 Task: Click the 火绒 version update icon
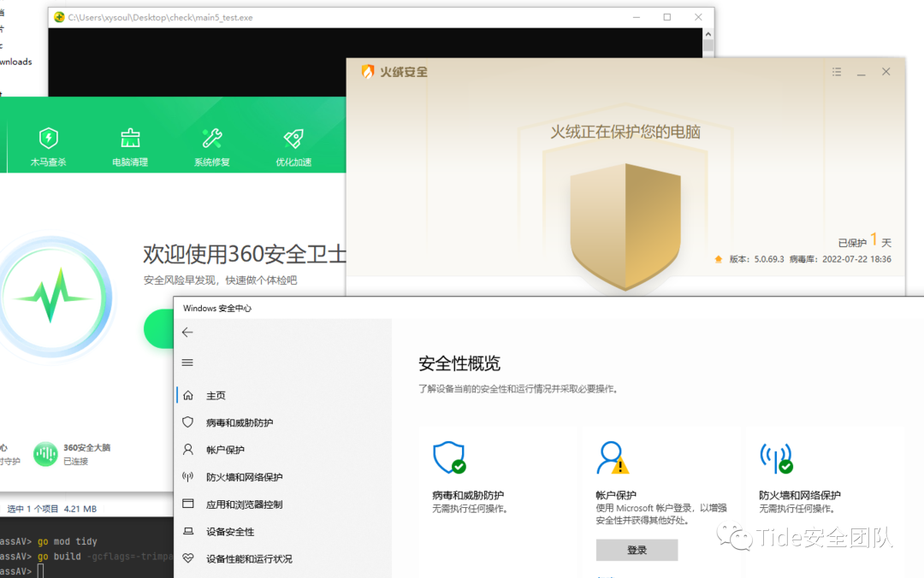[719, 259]
